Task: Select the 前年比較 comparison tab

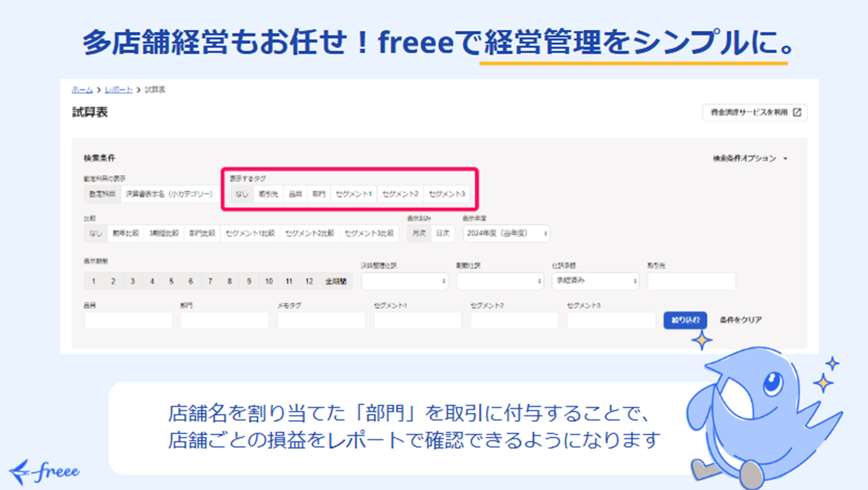Action: point(126,233)
